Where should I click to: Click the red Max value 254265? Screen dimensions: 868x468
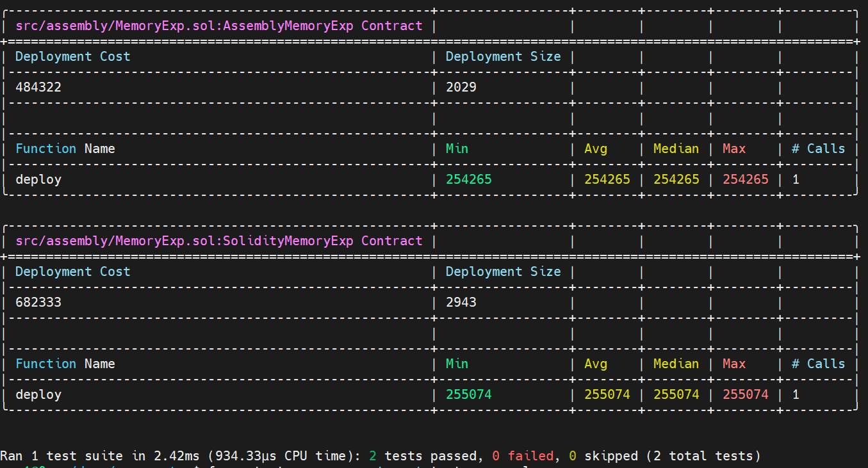click(x=746, y=179)
